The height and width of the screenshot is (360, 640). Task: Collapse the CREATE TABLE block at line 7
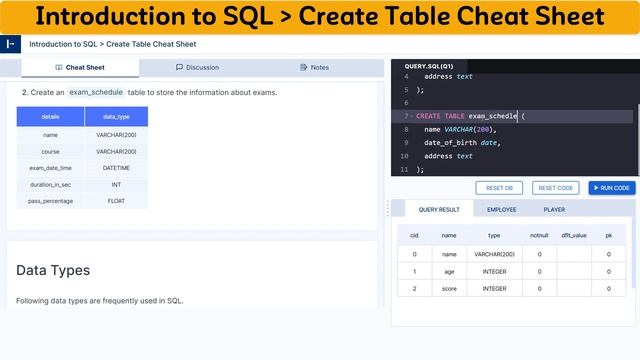411,116
